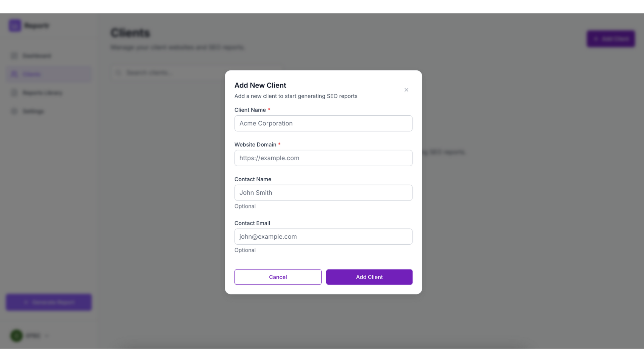Viewport: 644px width, 362px height.
Task: Click the Clients icon in sidebar
Action: 14,74
